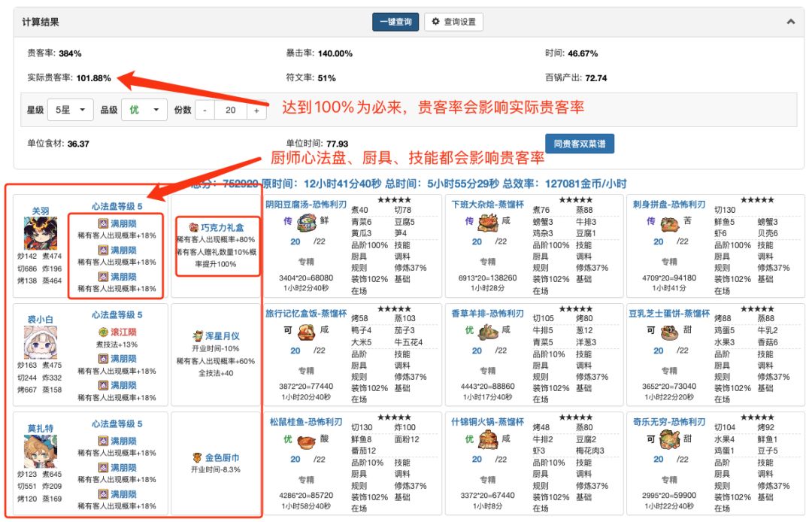Click quantity 20 of 阴阳豆腐汤
The height and width of the screenshot is (522, 812).
point(295,241)
